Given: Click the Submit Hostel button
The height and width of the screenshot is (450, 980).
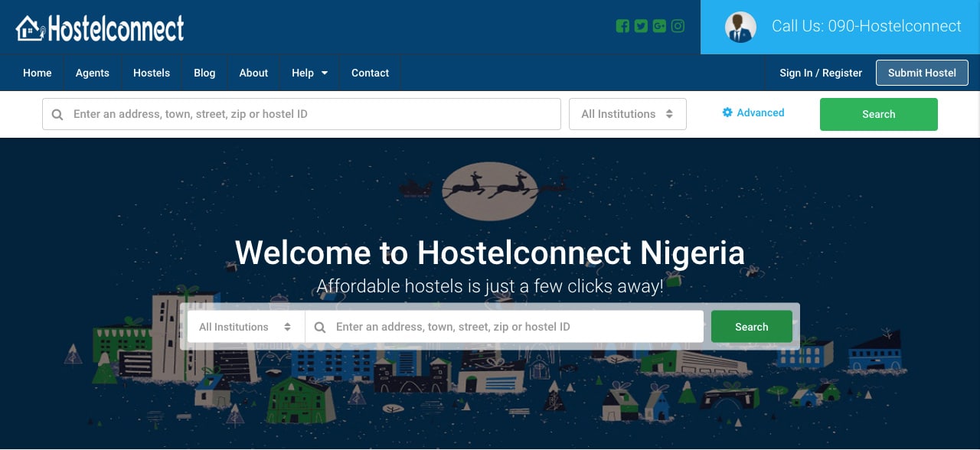Looking at the screenshot, I should 922,73.
